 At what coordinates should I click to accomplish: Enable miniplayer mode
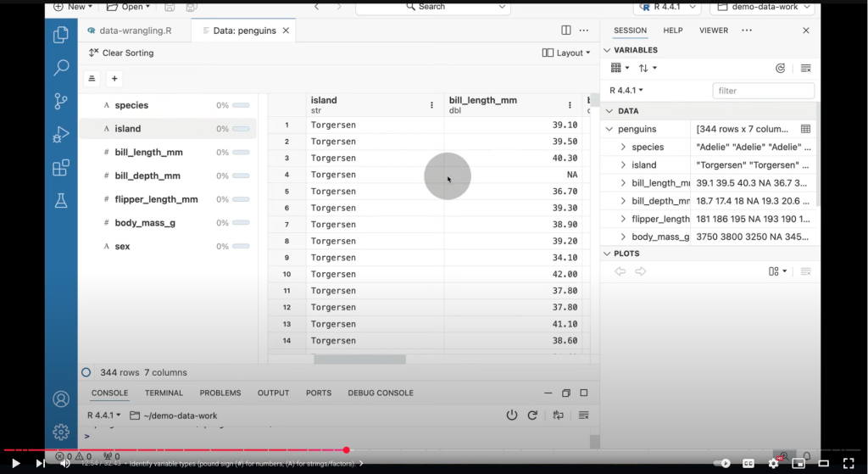point(798,464)
